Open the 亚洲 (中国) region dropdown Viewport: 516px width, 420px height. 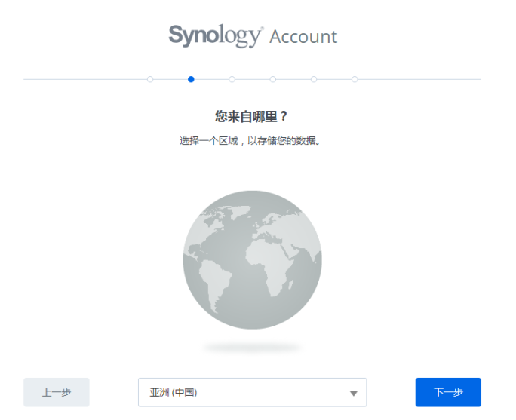pyautogui.click(x=252, y=392)
